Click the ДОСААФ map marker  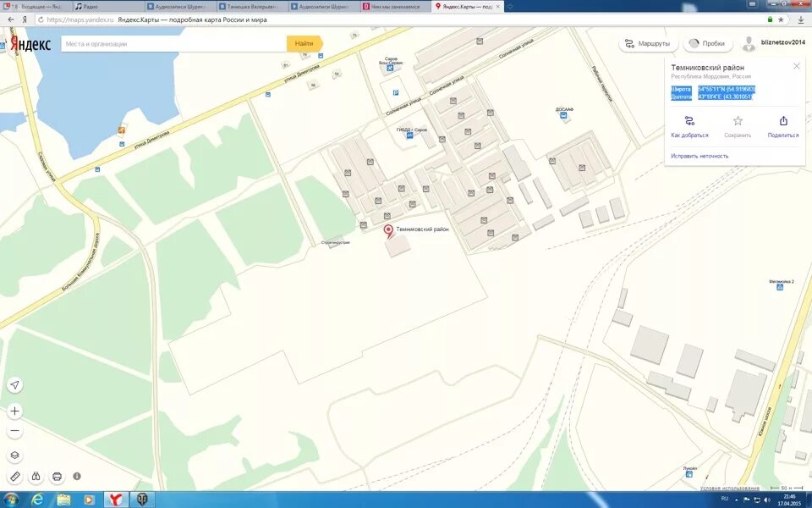(x=563, y=116)
